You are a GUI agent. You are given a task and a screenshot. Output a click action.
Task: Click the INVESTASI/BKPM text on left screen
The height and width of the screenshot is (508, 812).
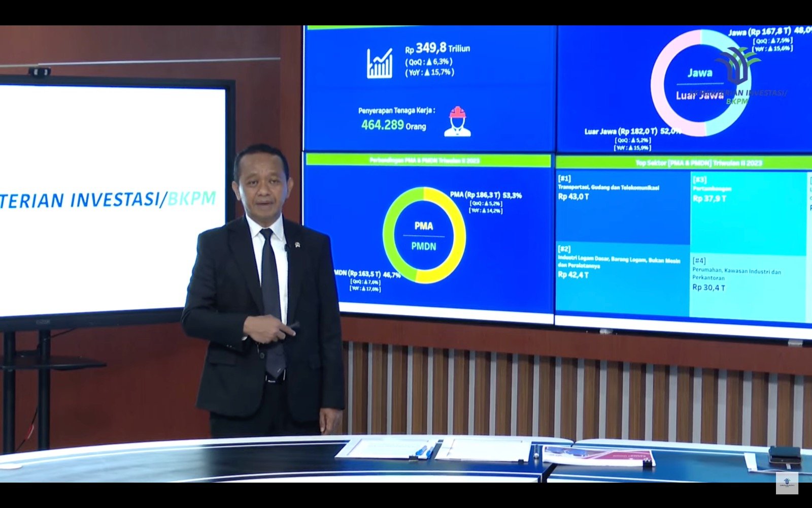[143, 199]
